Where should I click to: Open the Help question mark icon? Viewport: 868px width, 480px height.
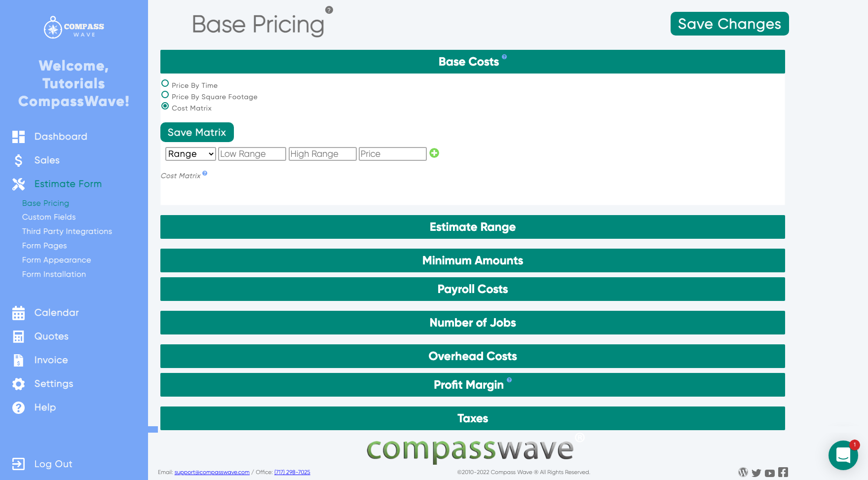point(18,407)
